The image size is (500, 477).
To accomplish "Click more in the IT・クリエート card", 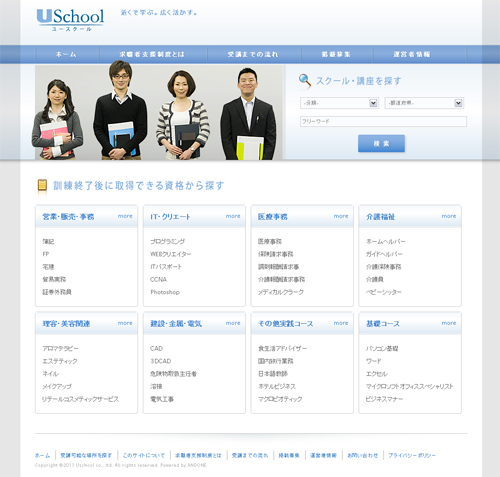I will click(x=233, y=216).
